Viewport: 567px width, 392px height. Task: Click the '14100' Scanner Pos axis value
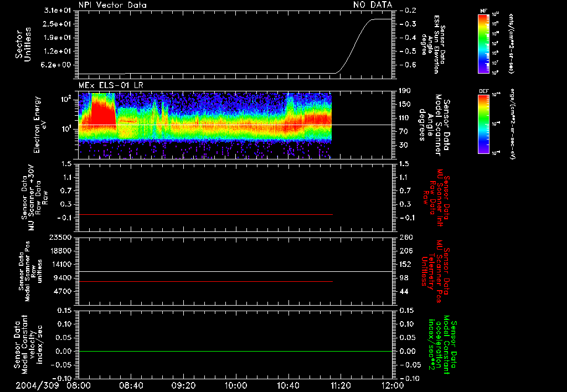tap(60, 264)
